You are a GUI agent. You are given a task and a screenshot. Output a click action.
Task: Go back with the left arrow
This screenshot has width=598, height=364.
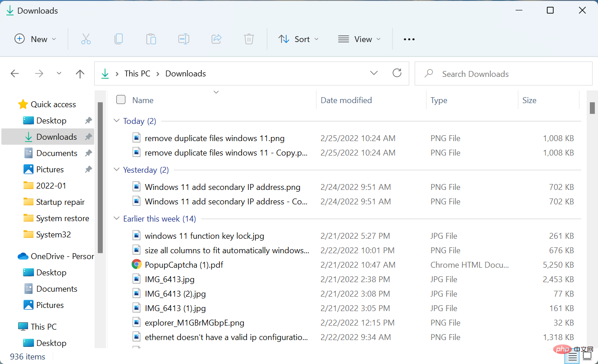point(15,74)
